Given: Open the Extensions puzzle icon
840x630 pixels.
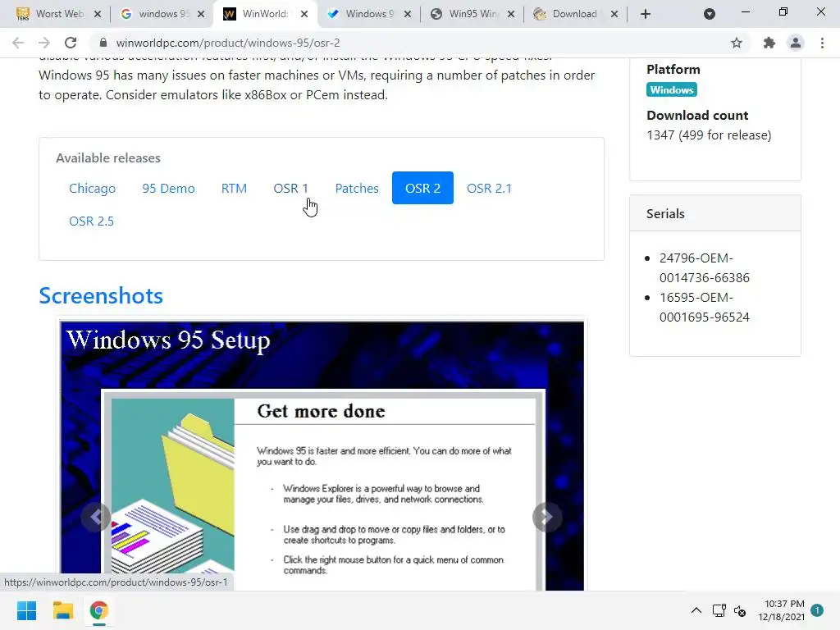Looking at the screenshot, I should (x=769, y=43).
